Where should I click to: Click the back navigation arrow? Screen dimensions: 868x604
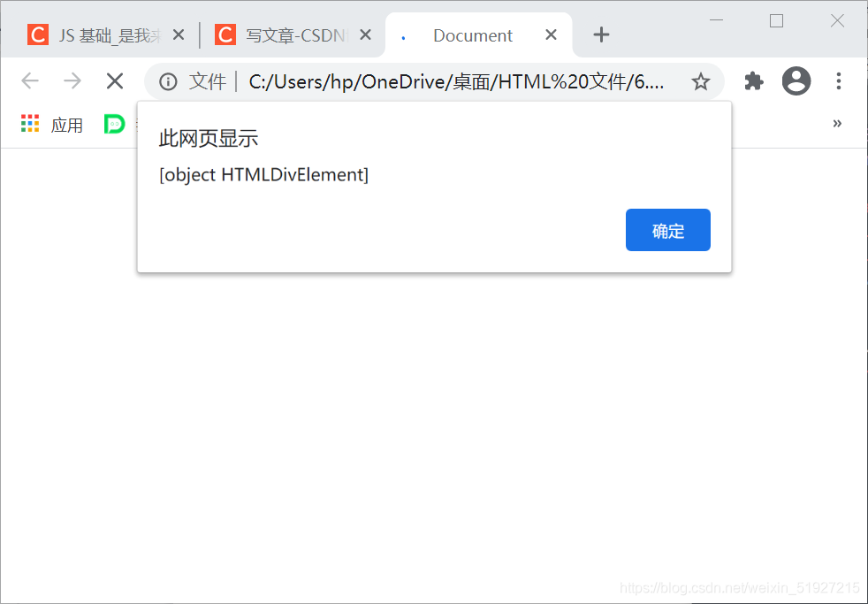(x=29, y=80)
